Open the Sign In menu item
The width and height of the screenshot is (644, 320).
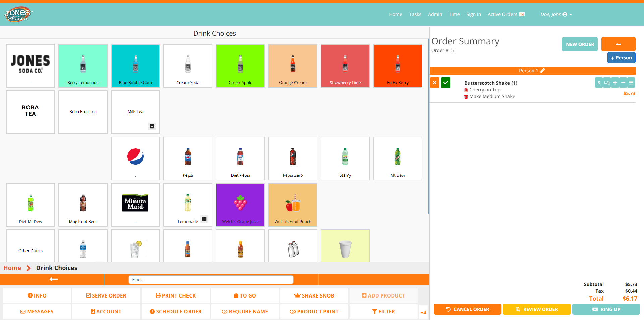474,14
